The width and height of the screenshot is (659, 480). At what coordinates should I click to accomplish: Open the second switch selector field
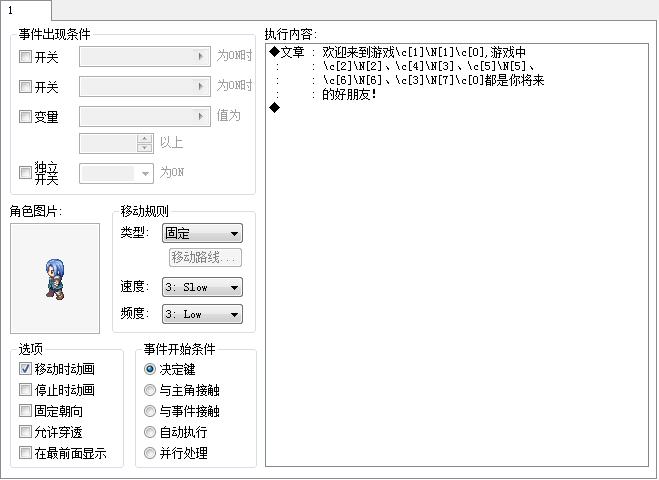pyautogui.click(x=145, y=86)
